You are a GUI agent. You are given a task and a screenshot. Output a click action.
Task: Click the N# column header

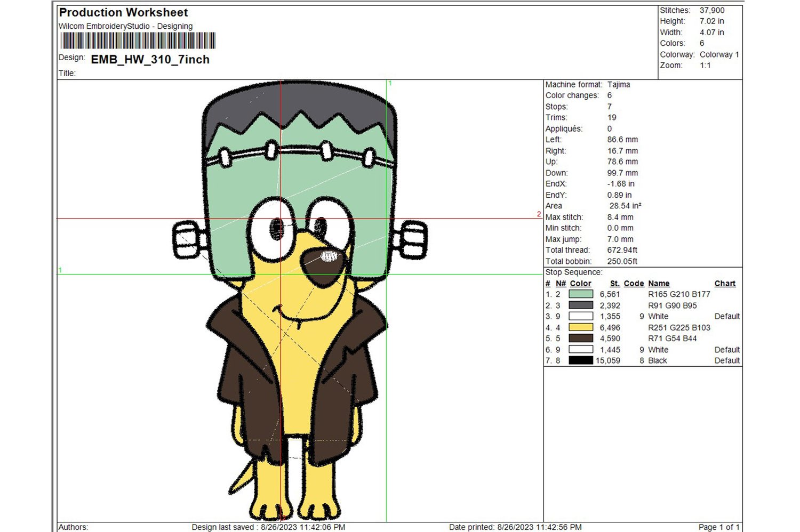click(561, 284)
